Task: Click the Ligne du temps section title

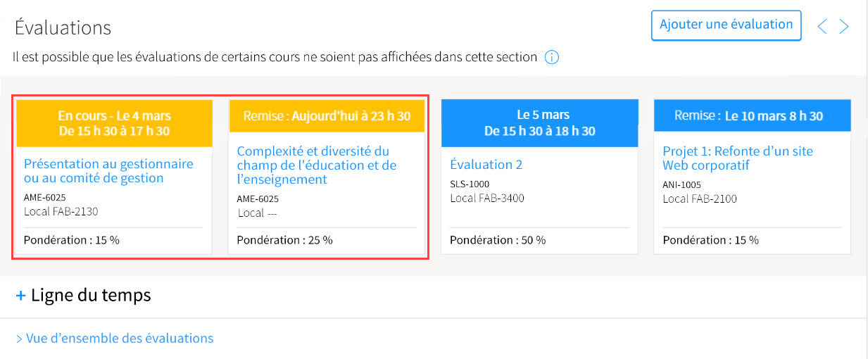Action: [91, 295]
